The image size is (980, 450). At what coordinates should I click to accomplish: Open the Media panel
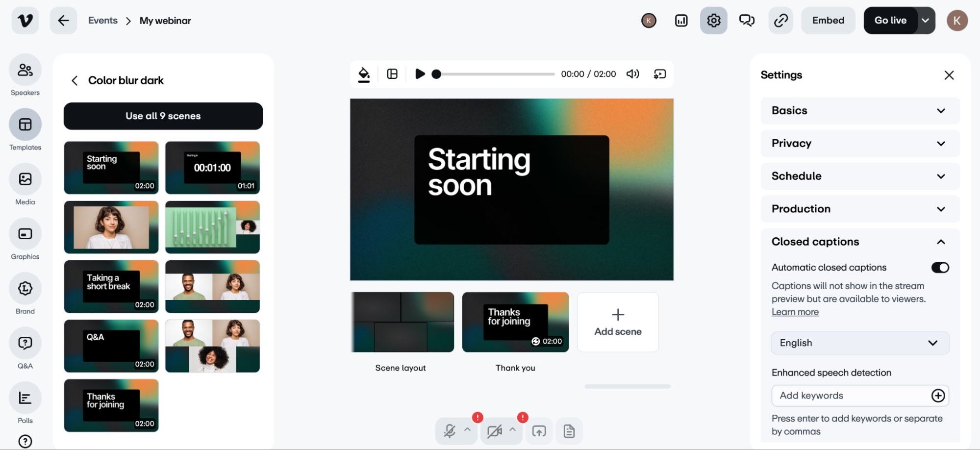[25, 184]
